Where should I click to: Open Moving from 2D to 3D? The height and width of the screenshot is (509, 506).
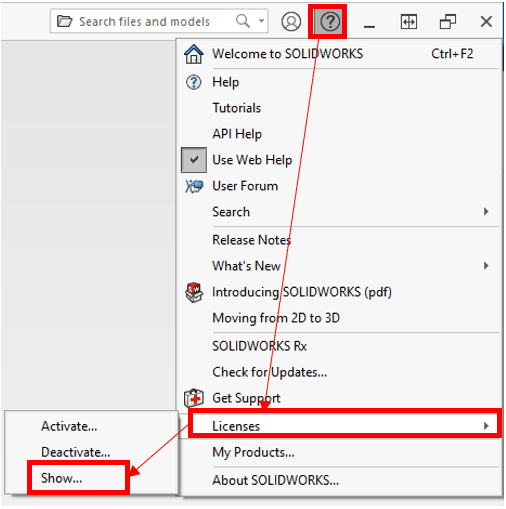(x=340, y=318)
